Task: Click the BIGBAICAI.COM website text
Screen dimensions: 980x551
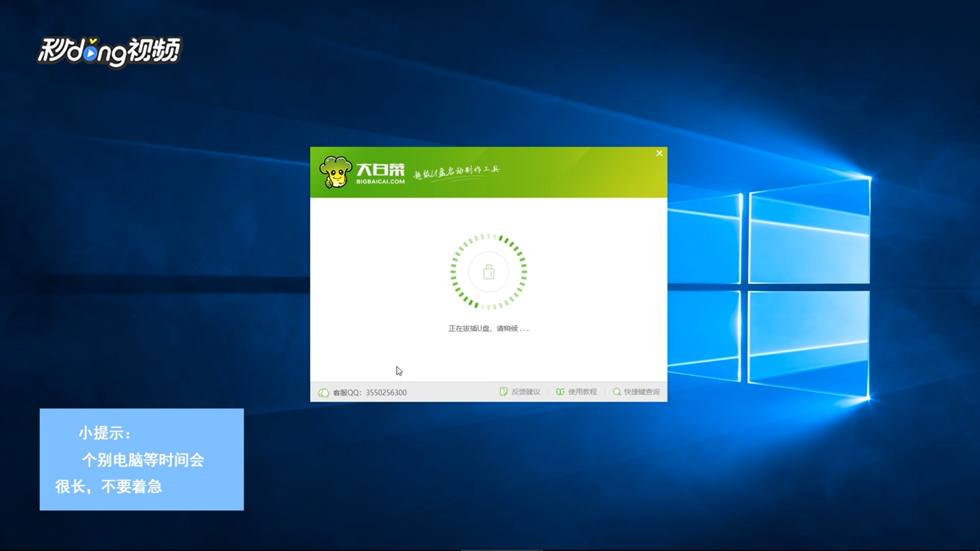Action: (x=380, y=182)
